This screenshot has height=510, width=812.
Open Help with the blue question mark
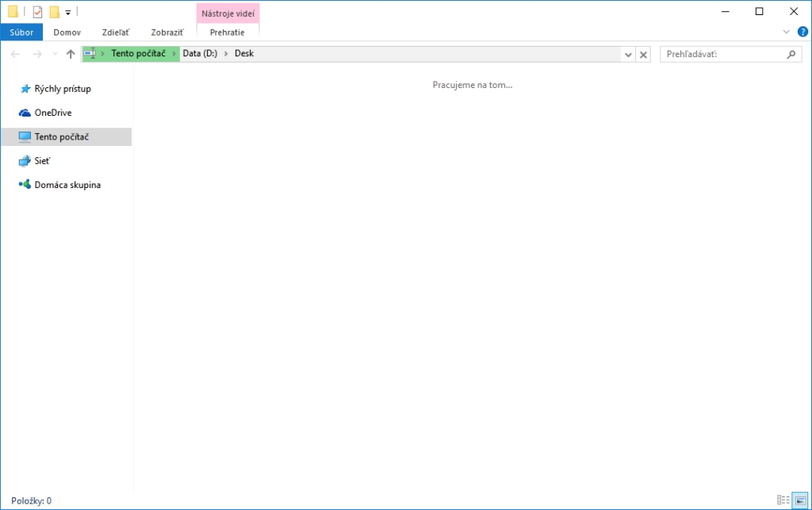click(x=802, y=32)
